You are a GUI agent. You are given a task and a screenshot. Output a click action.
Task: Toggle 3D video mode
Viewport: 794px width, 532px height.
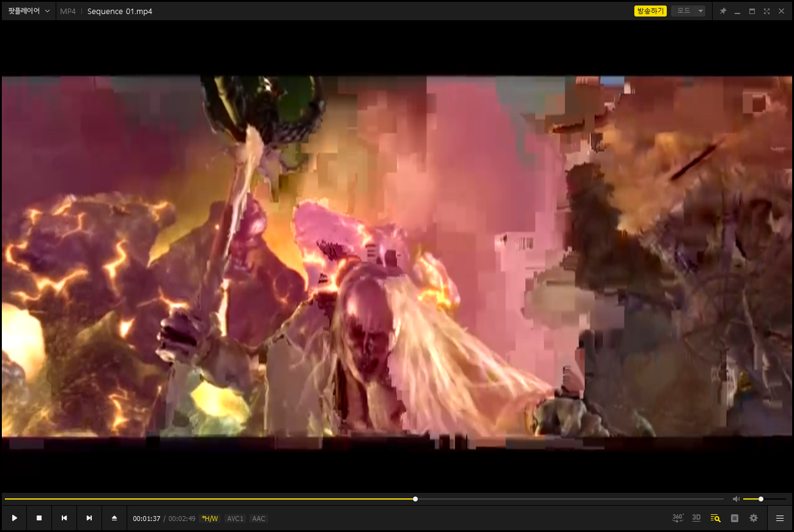pyautogui.click(x=696, y=518)
